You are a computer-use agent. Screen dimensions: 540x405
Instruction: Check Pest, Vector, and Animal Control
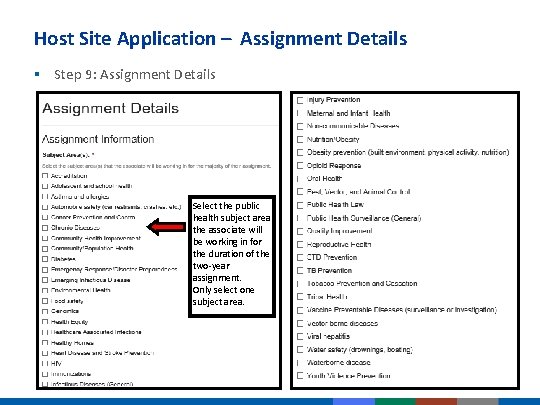pos(300,192)
